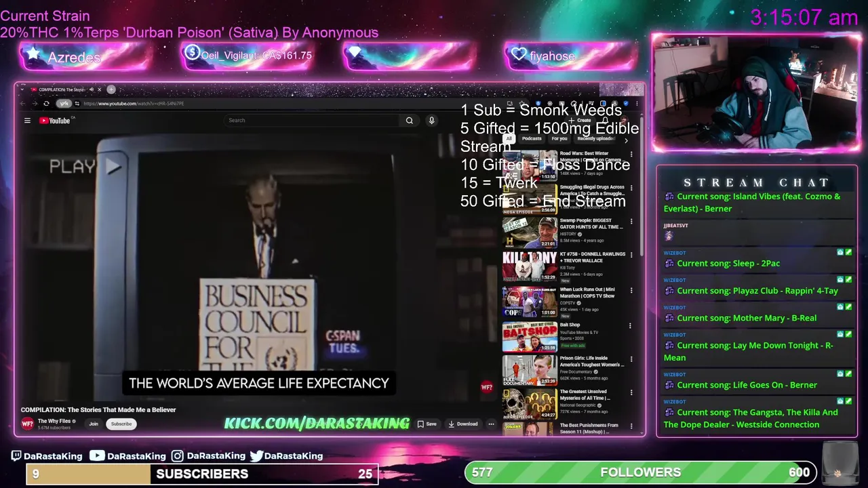Click the voice search microphone icon

click(x=431, y=121)
